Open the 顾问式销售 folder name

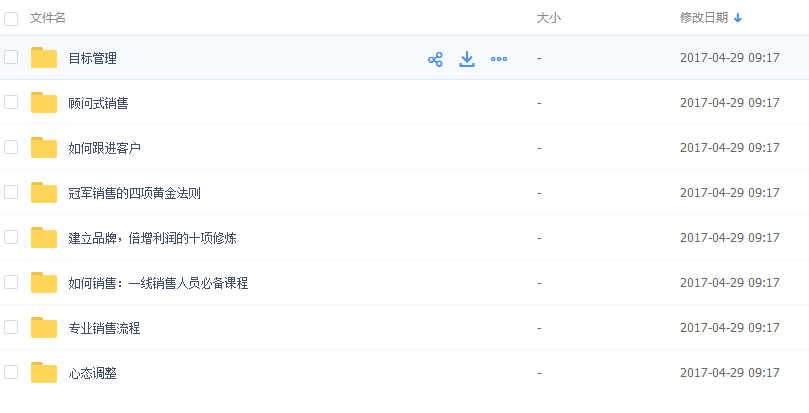(98, 103)
